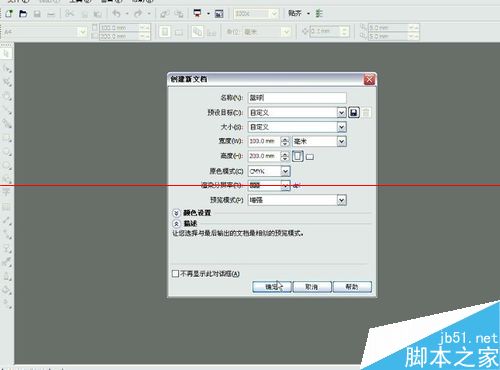Select the Polygon tool in toolbox
The height and width of the screenshot is (370, 500).
[x=6, y=166]
